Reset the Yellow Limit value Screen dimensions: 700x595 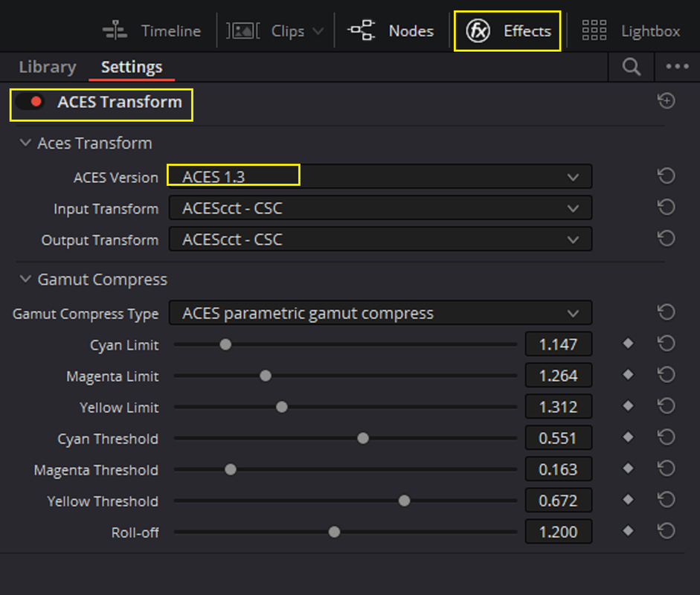click(666, 406)
